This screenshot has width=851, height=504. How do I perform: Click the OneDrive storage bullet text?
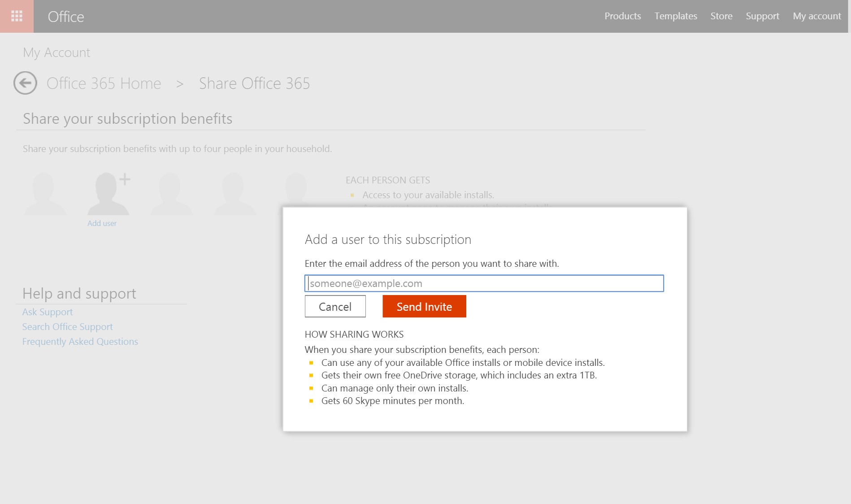[459, 375]
